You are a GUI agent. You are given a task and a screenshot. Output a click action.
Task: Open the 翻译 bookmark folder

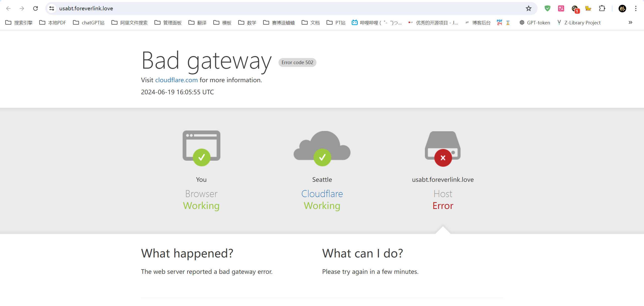197,23
